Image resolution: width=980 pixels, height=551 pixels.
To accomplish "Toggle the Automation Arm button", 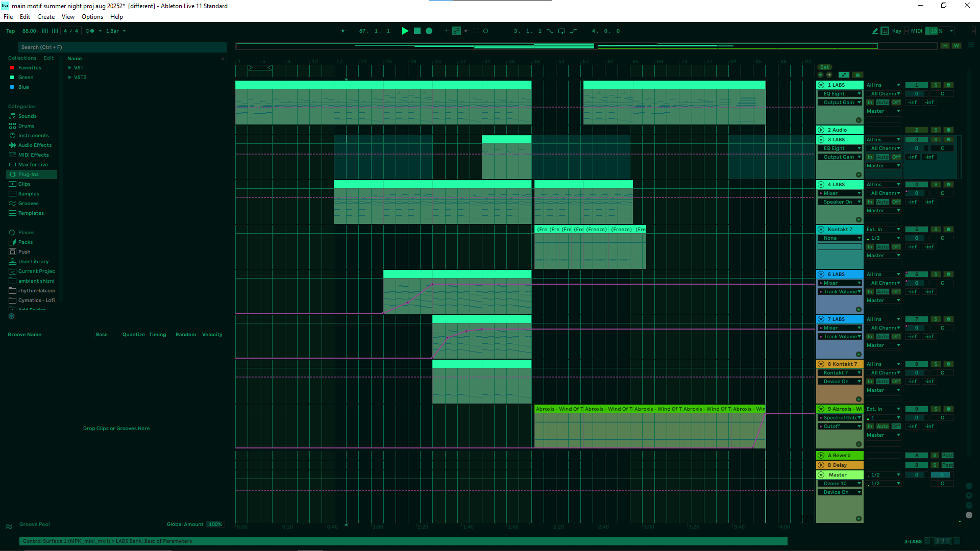I will coord(456,31).
